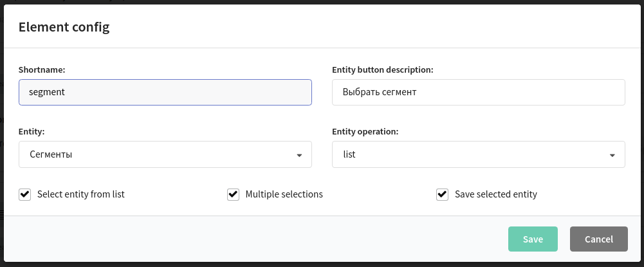Click the grey Cancel button
This screenshot has height=267, width=644.
[598, 239]
